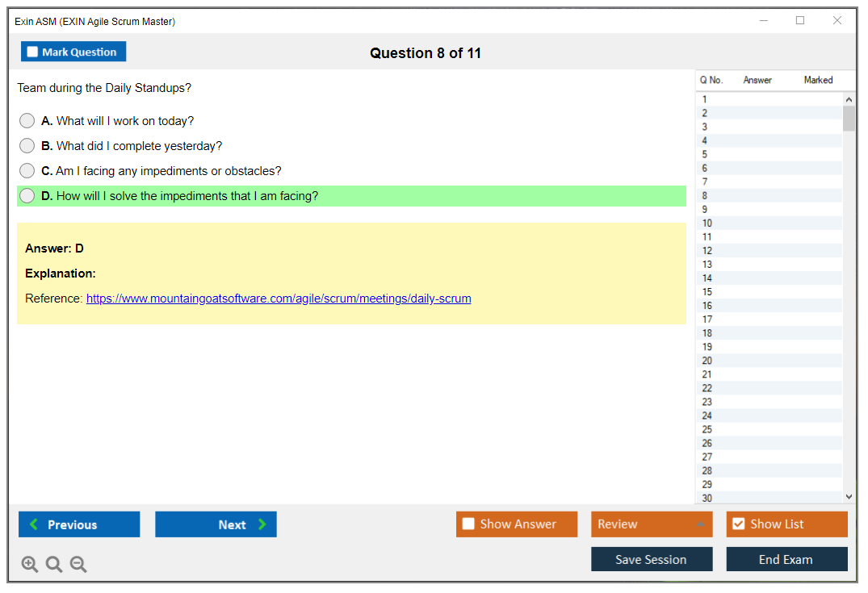
Task: Go to the Next question
Action: tap(216, 524)
